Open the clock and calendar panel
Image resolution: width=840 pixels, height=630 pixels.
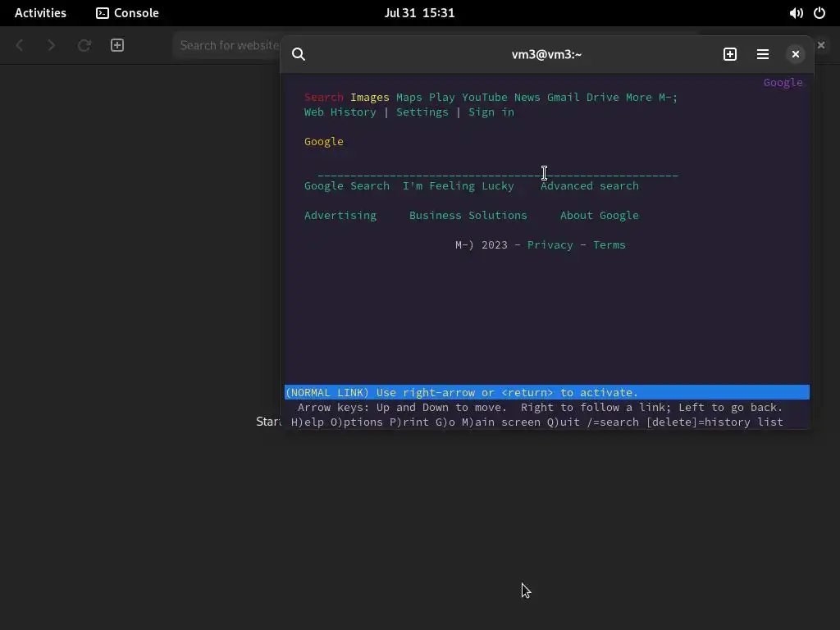(419, 13)
